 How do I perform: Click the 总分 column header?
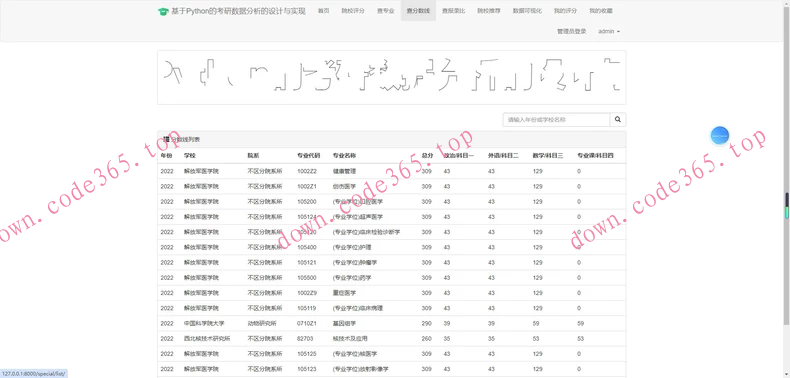coord(427,156)
